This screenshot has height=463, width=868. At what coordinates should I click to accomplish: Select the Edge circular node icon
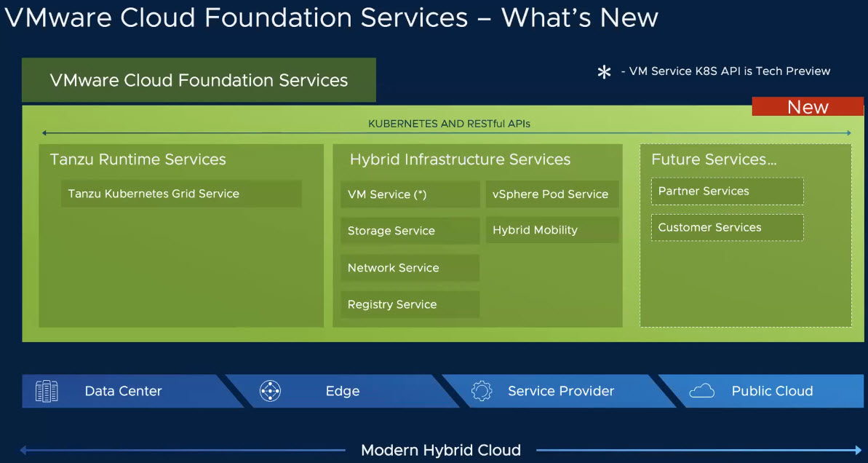coord(268,391)
